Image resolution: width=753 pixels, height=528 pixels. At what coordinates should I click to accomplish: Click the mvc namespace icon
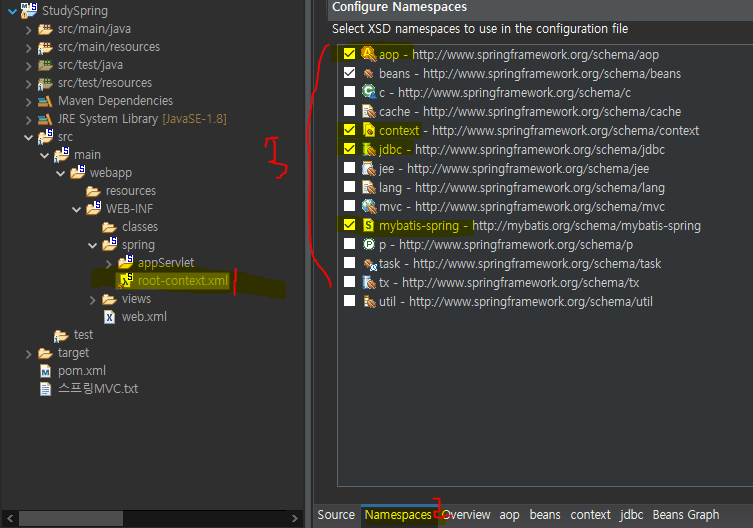click(x=368, y=206)
